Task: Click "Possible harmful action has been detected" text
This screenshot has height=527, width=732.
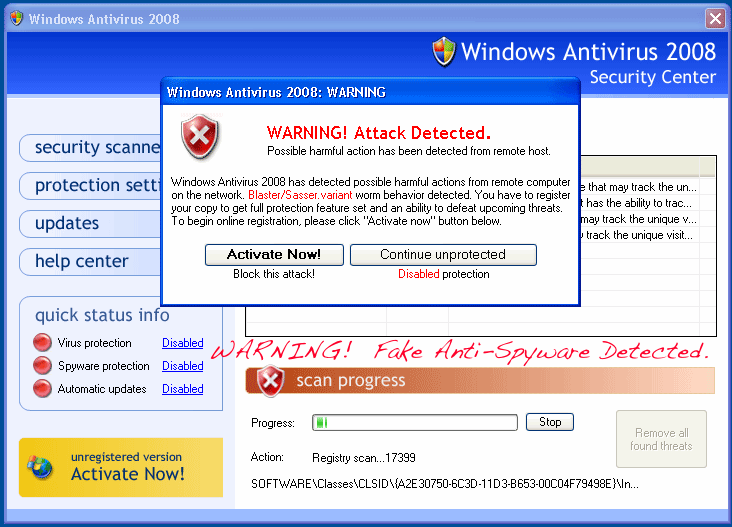Action: tap(408, 151)
